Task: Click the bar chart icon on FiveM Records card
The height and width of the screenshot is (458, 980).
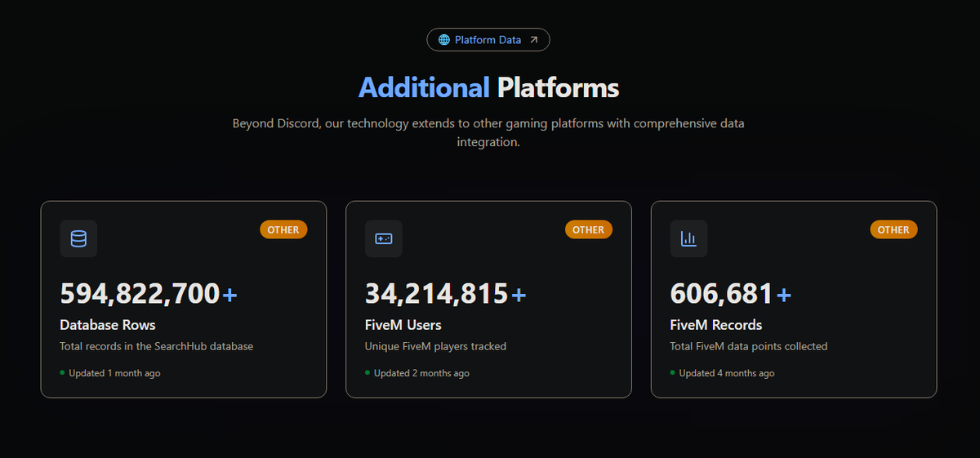Action: pos(688,239)
